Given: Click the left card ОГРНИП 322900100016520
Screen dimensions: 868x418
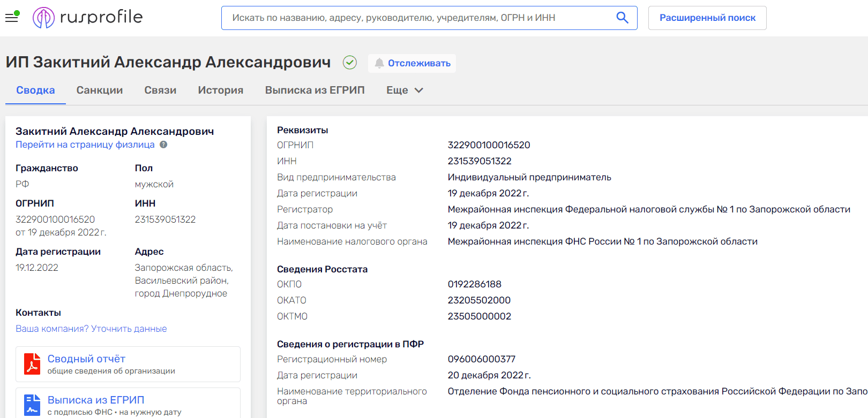Looking at the screenshot, I should (x=55, y=219).
